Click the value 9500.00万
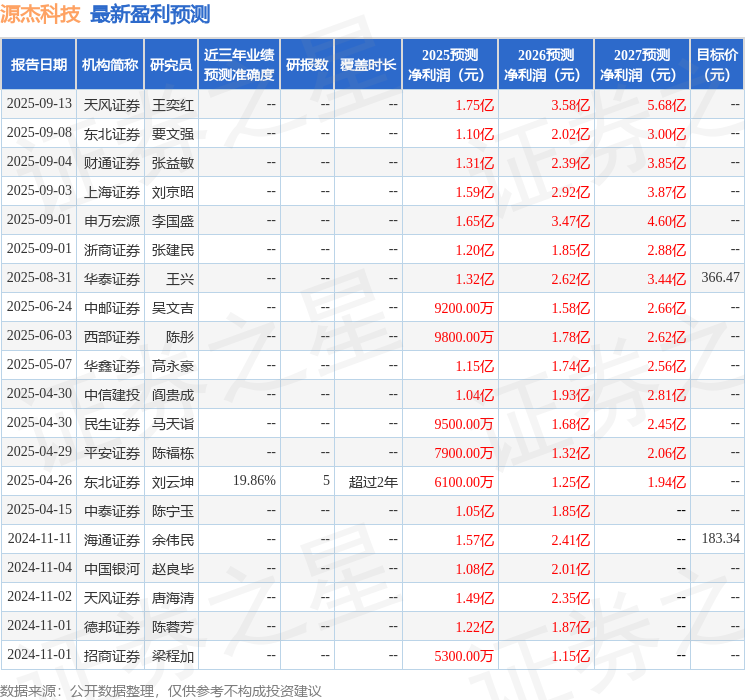This screenshot has height=700, width=745. 464,424
